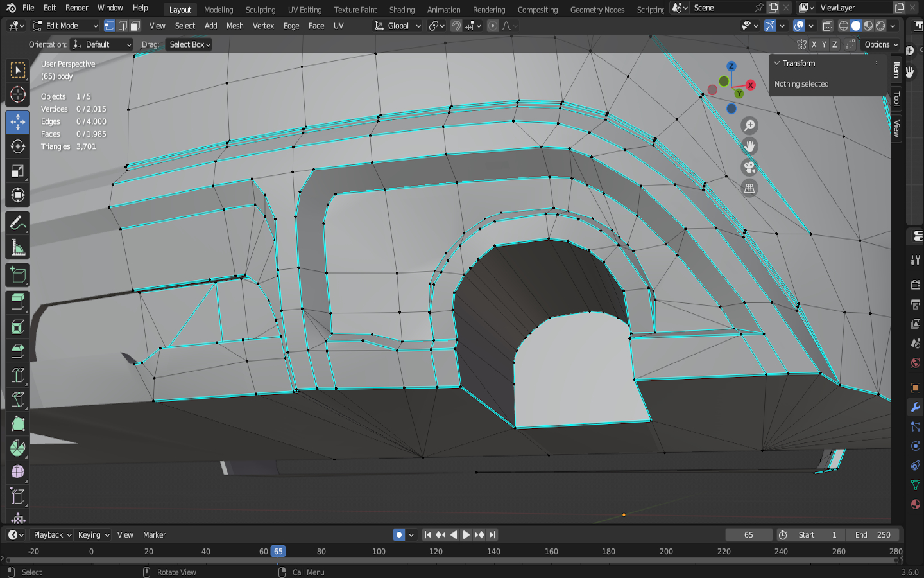Click the Zoom view magnifier icon
Viewport: 924px width, 578px height.
click(x=749, y=126)
